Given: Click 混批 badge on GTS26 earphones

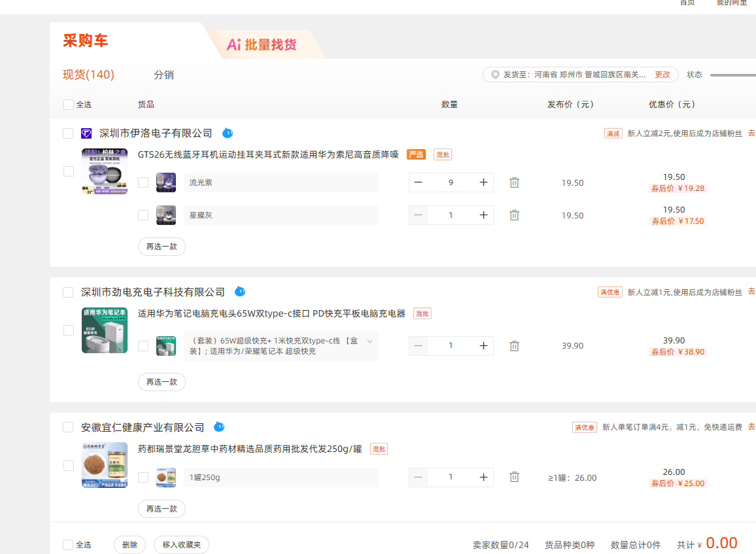Looking at the screenshot, I should (x=443, y=155).
